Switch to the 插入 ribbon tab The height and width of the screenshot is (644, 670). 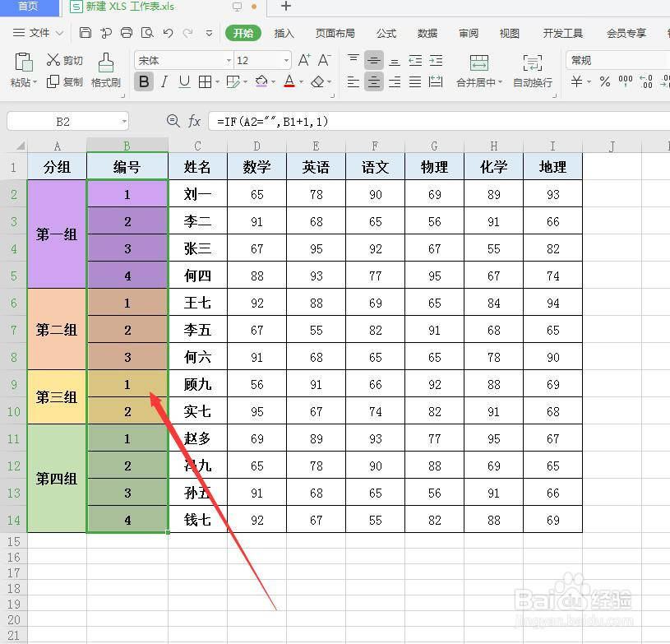[x=283, y=34]
